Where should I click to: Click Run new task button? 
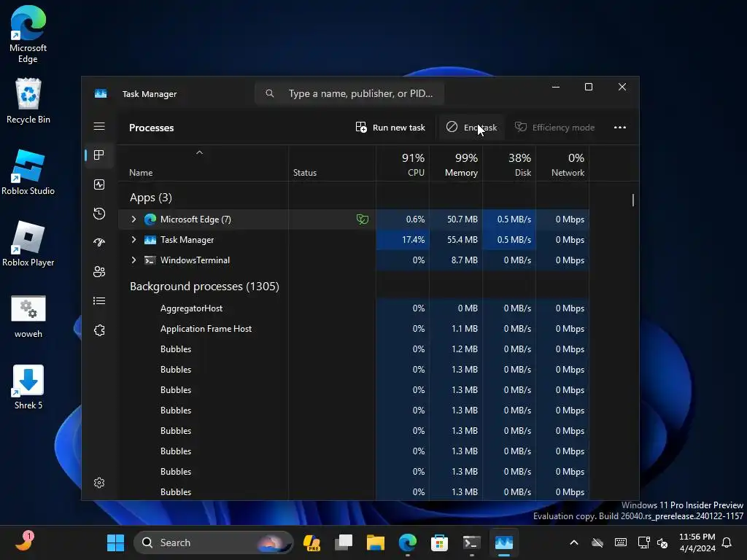(390, 127)
